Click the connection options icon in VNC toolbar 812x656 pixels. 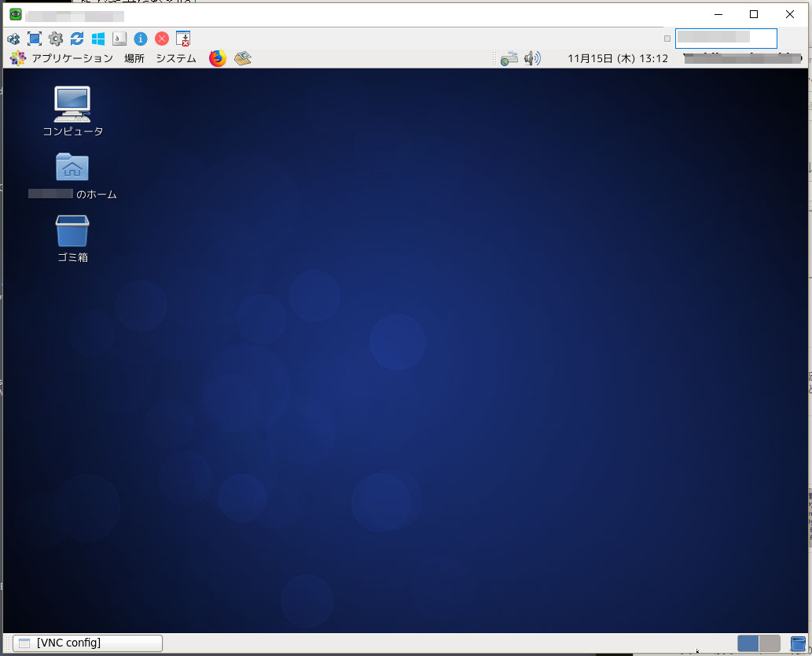[13, 39]
